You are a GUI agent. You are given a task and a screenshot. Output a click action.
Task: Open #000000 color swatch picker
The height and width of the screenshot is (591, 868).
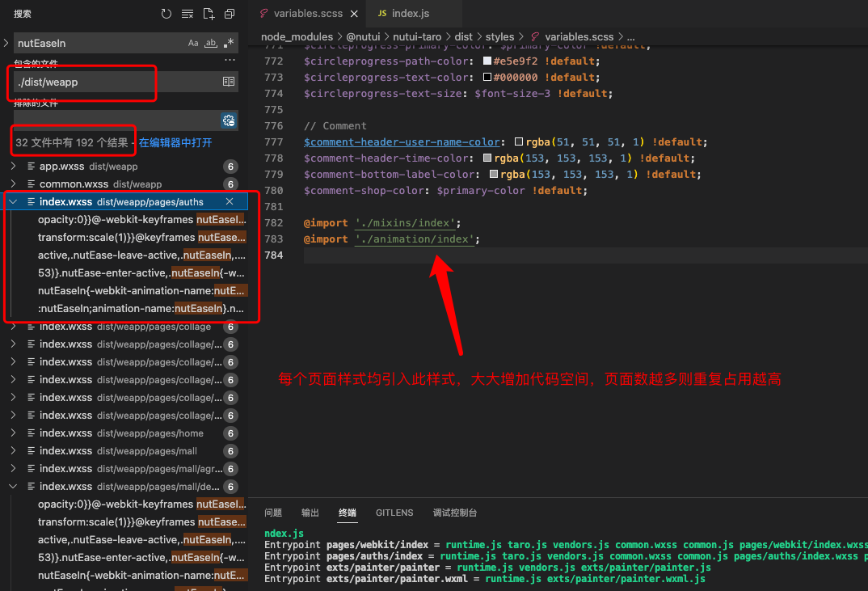(487, 77)
